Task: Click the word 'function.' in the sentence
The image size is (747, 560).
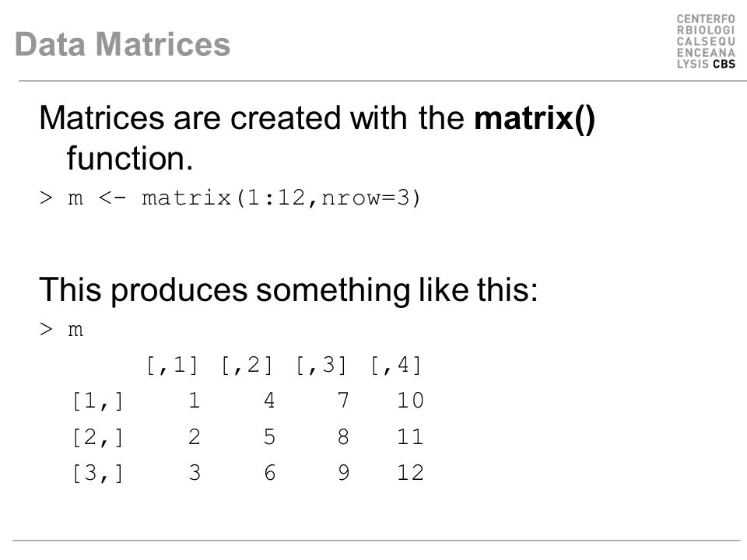Action: coord(130,159)
